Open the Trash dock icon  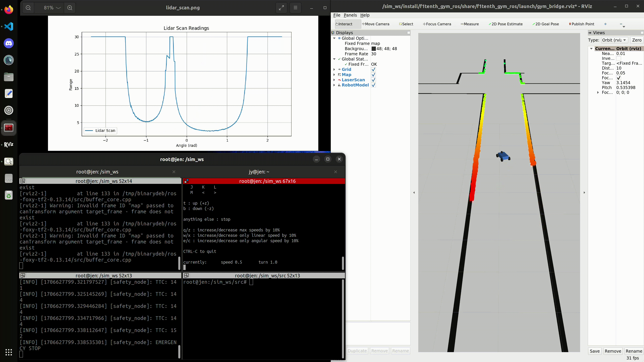[x=9, y=195]
